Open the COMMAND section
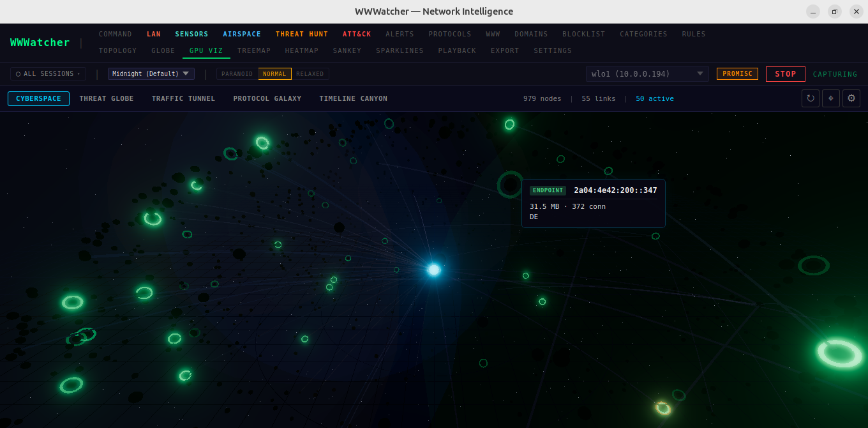 click(x=116, y=34)
